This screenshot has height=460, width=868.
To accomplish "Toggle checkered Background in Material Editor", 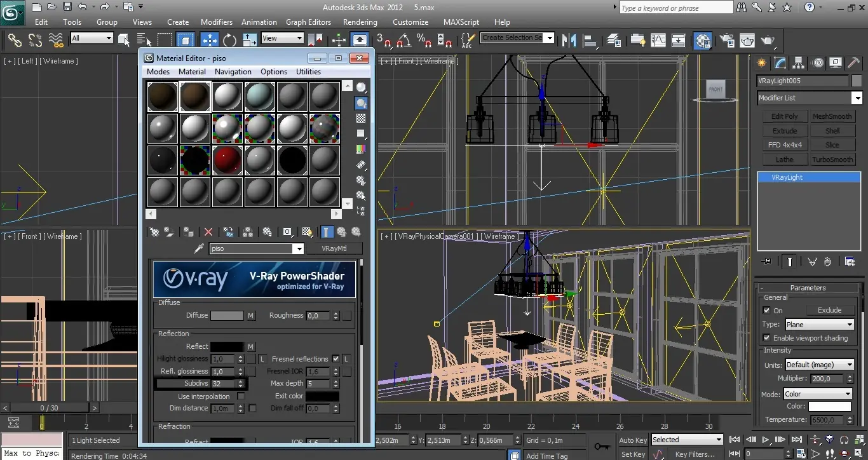I will 361,118.
